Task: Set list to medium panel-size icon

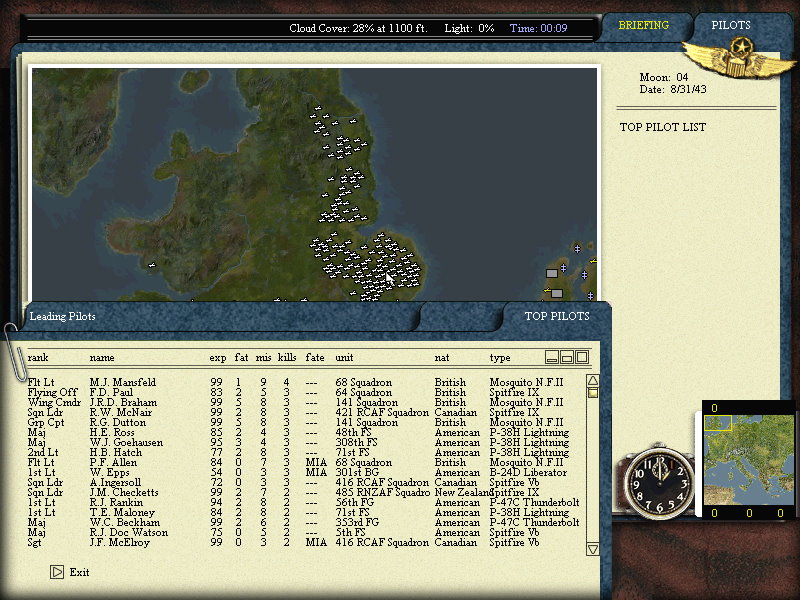Action: pyautogui.click(x=566, y=357)
